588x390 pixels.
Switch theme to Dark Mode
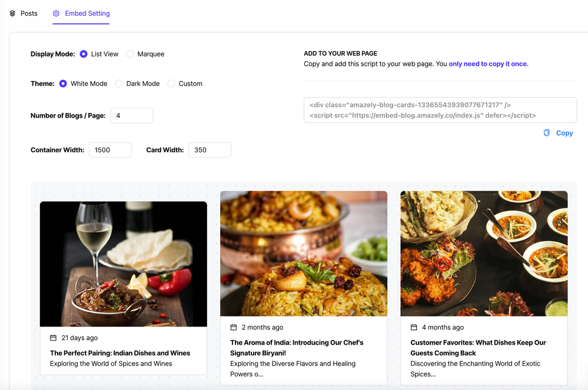(x=119, y=84)
